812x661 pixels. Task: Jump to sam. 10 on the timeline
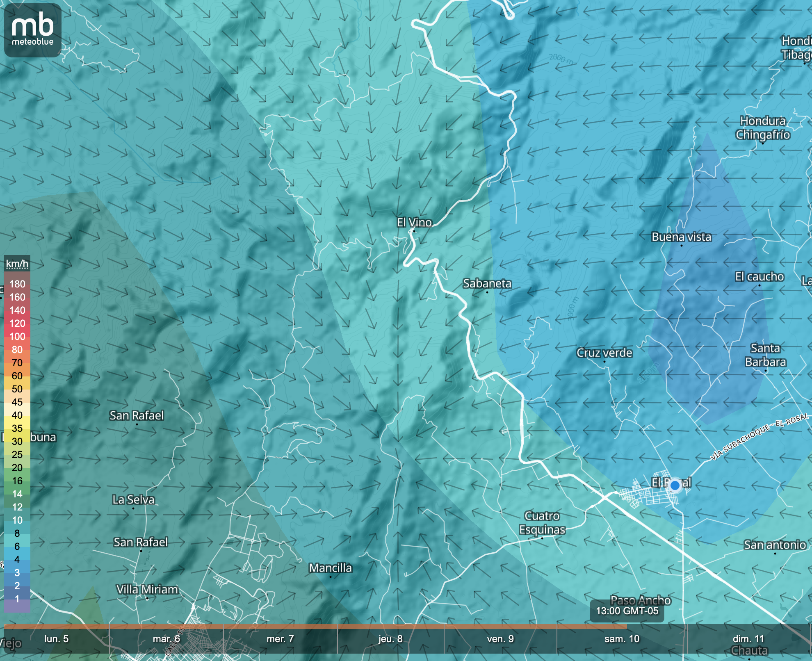[x=622, y=639]
